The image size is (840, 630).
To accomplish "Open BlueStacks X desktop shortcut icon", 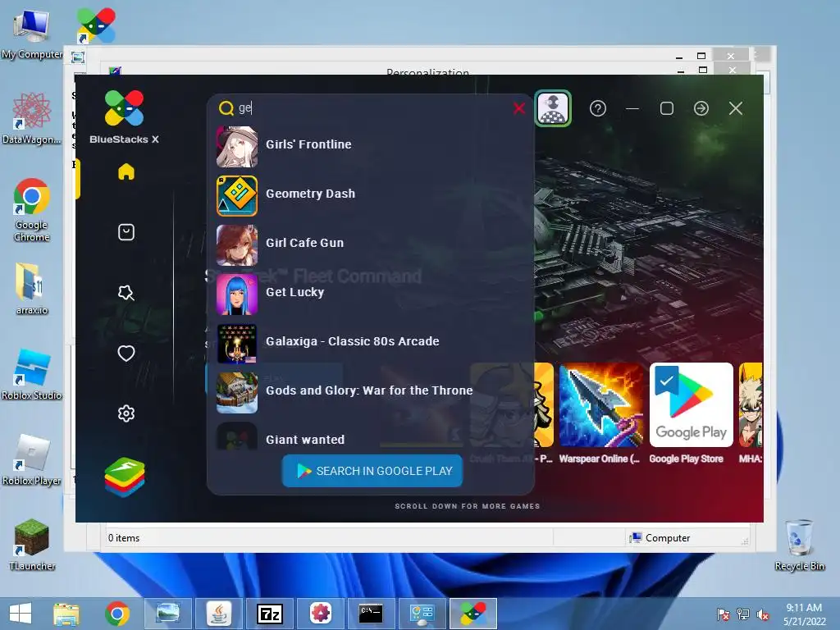I will pyautogui.click(x=97, y=25).
